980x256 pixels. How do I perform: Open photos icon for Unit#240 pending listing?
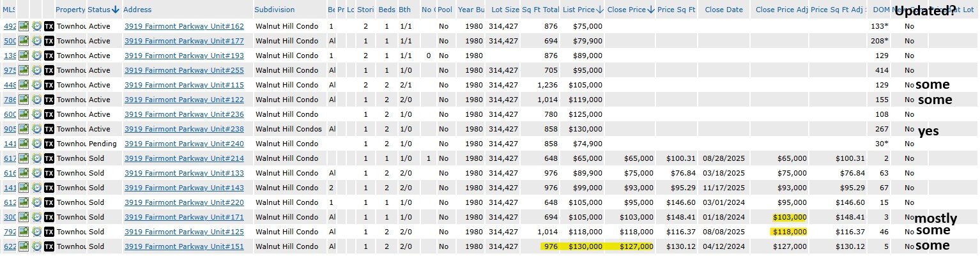[x=24, y=144]
